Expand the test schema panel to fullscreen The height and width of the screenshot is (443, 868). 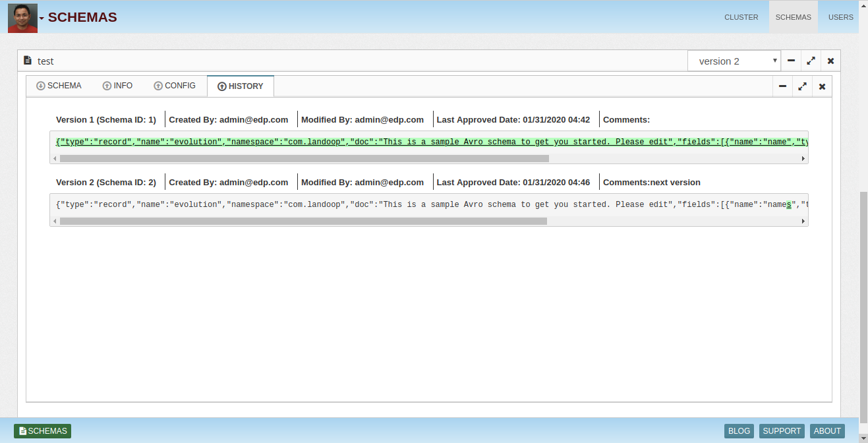tap(811, 61)
